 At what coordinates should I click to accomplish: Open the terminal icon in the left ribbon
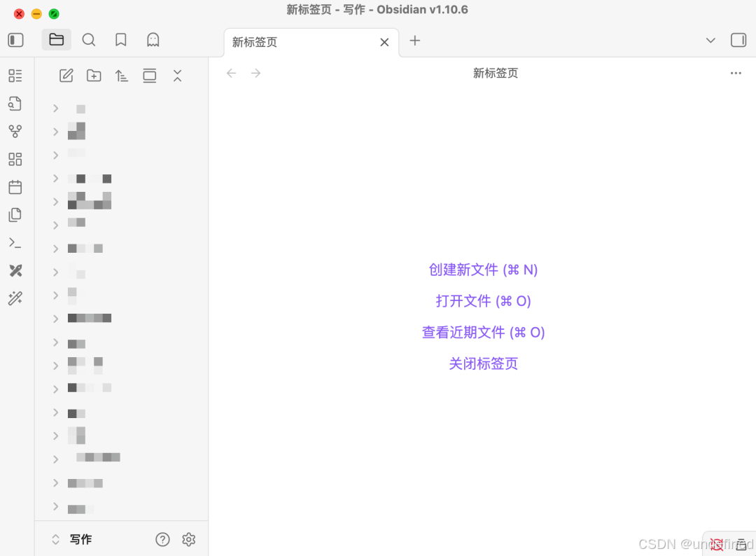[15, 243]
